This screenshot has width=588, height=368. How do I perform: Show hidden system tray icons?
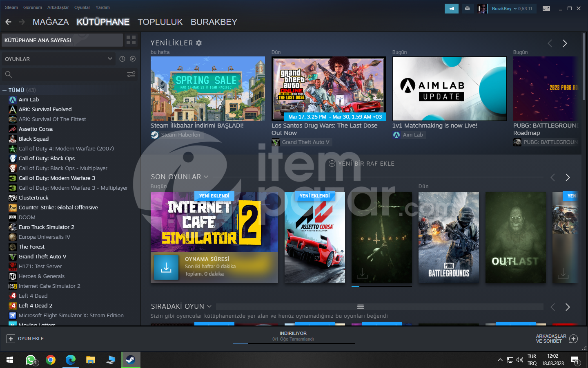500,360
